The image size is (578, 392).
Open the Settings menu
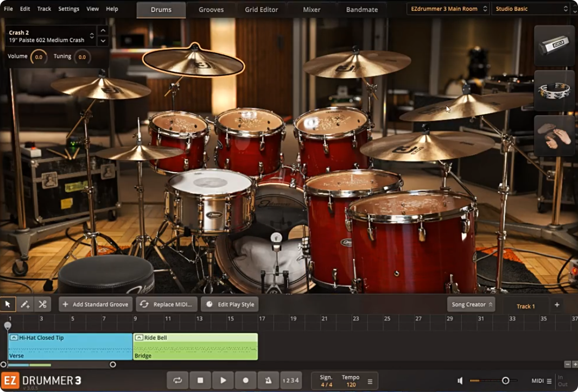(68, 9)
